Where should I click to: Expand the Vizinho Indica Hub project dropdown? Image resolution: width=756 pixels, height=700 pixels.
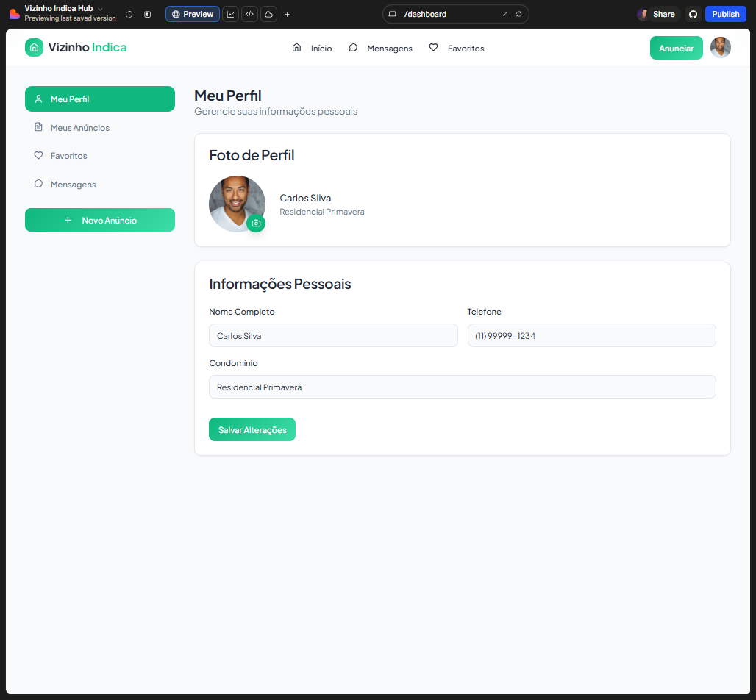(100, 9)
